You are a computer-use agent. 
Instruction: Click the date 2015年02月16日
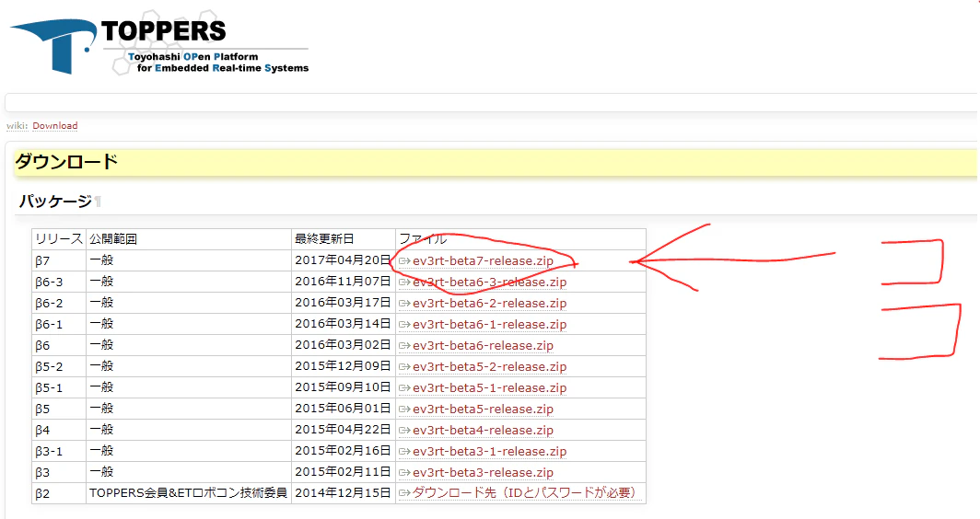(343, 451)
